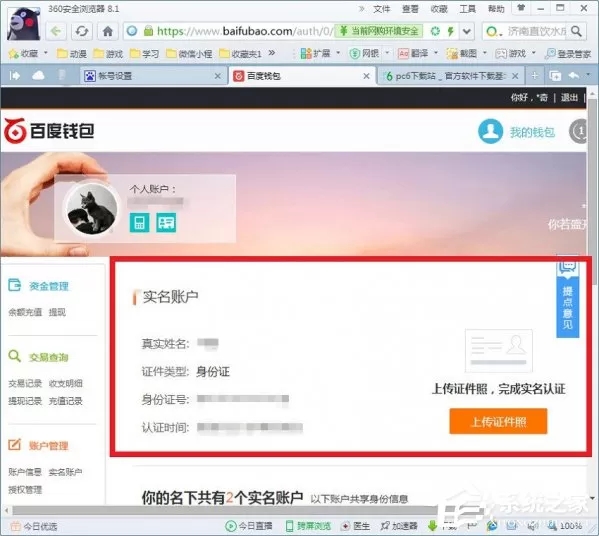599x536 pixels.
Task: Open the 登录管家 login manager
Action: 568,54
